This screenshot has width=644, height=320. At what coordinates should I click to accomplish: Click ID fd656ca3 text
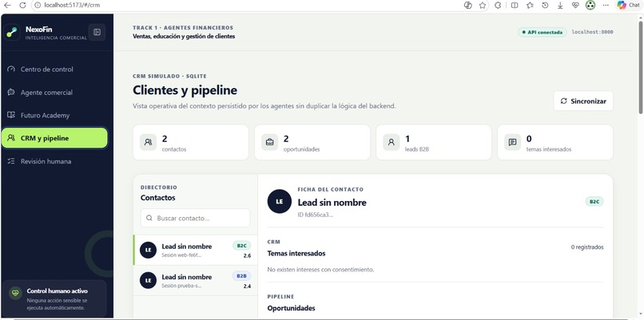click(x=316, y=215)
